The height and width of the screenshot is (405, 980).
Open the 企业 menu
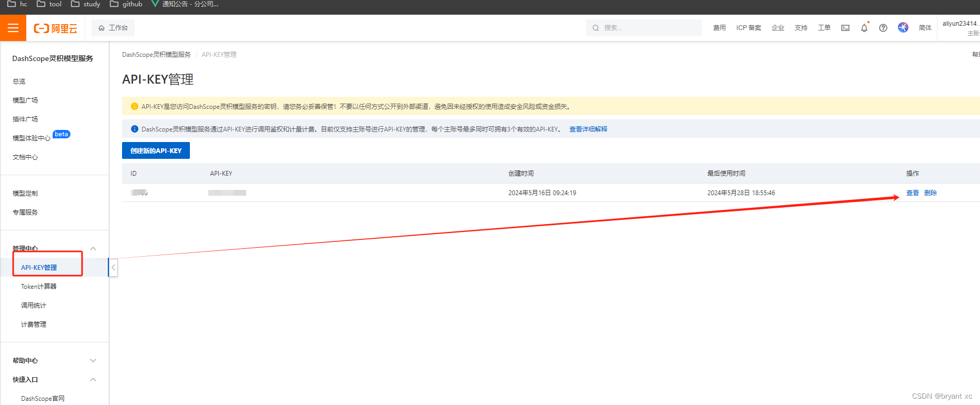(777, 28)
